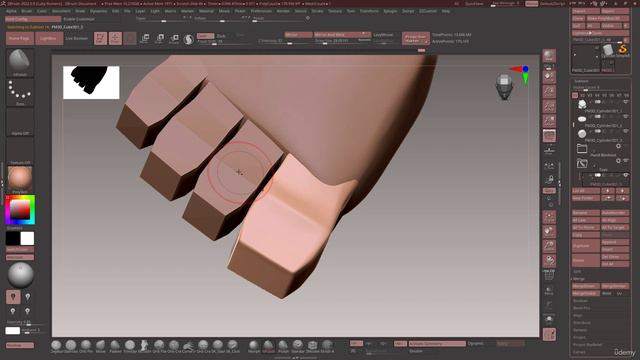The image size is (640, 360).
Task: Expand the Project section
Action: [x=579, y=338]
